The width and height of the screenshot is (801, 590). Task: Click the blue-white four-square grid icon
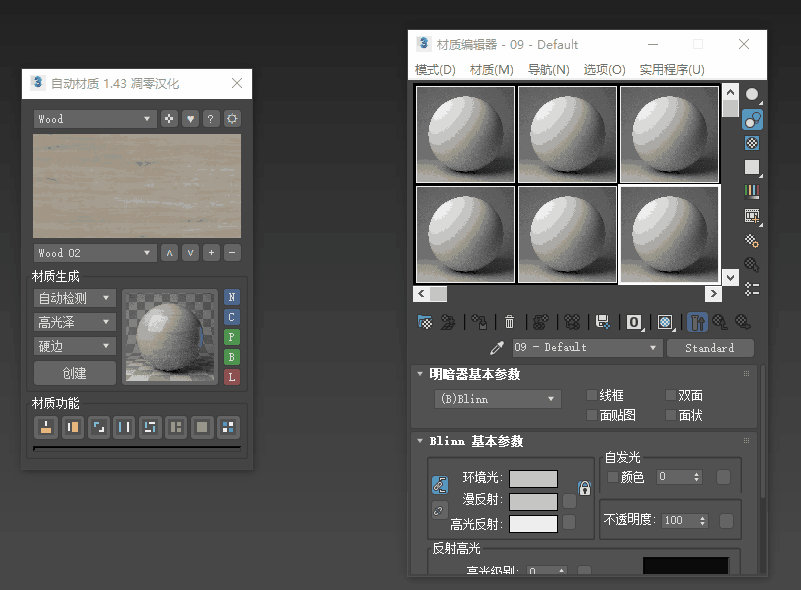click(x=228, y=427)
